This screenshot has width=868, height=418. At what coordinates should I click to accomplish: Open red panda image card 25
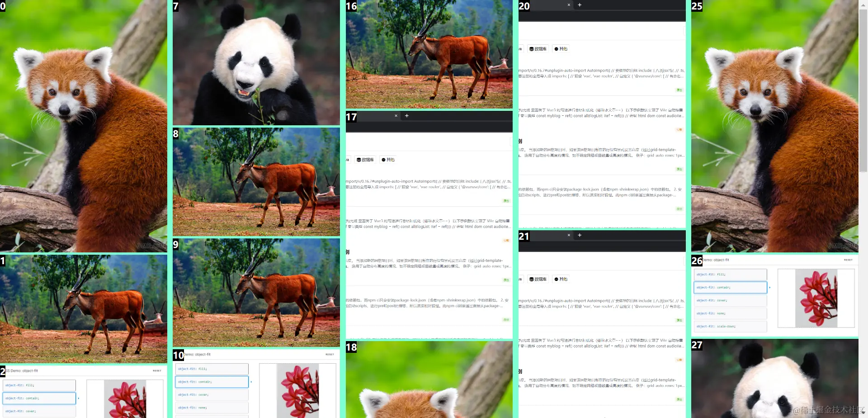point(775,126)
